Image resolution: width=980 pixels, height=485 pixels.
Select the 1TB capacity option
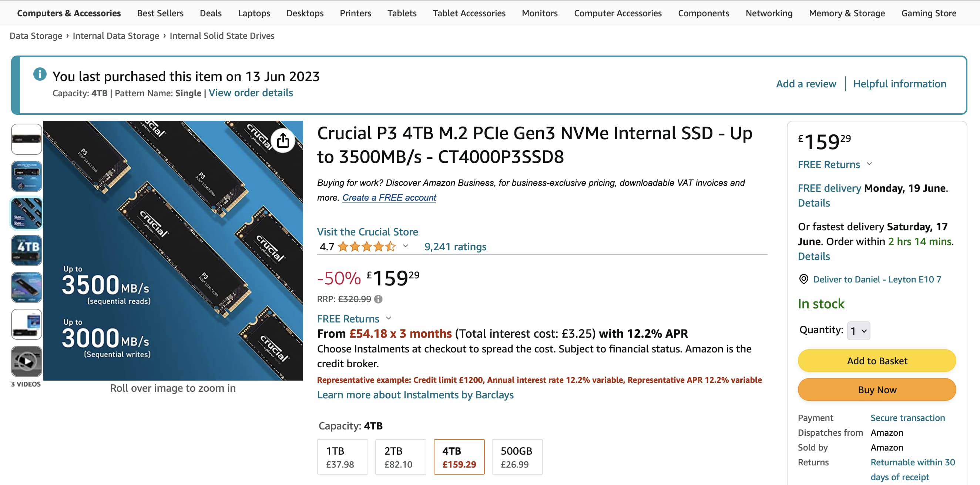click(x=342, y=457)
